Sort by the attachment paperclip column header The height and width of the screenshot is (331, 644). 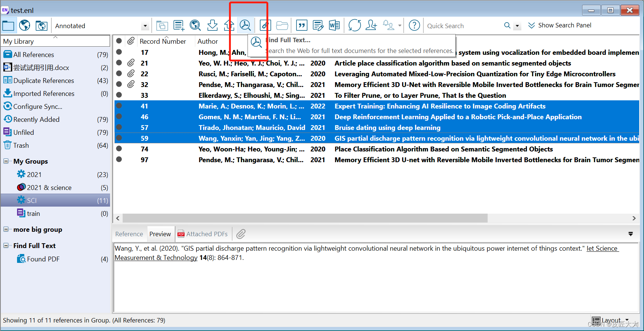pos(131,41)
